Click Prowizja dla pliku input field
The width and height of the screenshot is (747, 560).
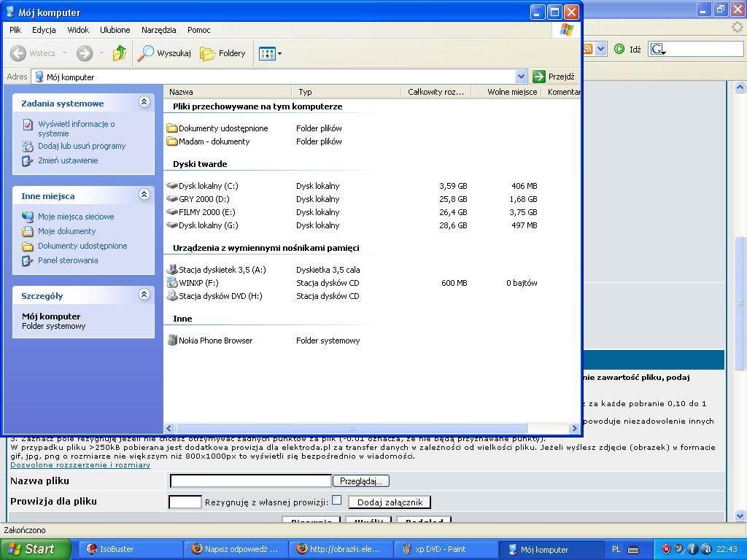point(185,502)
